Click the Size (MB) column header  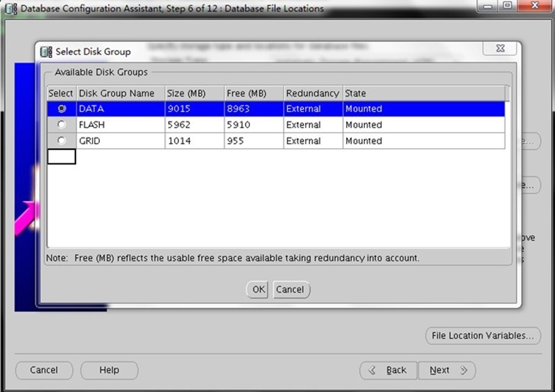pos(195,93)
